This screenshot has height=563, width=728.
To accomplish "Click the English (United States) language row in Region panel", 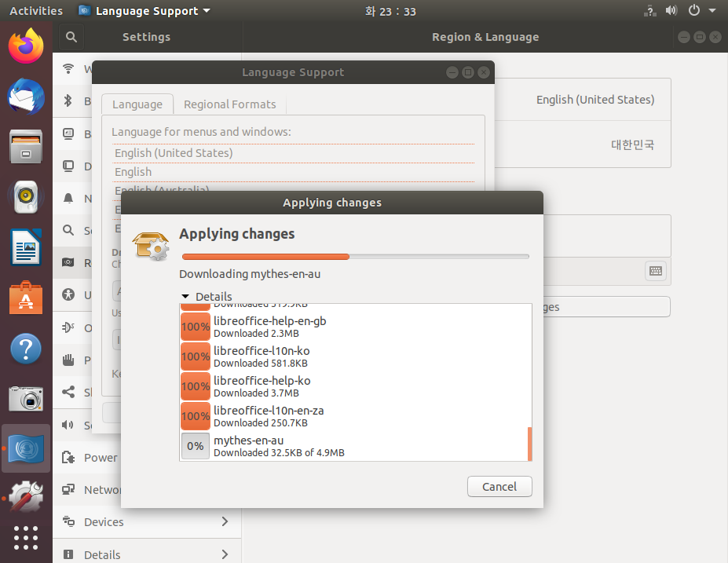I will [583, 100].
